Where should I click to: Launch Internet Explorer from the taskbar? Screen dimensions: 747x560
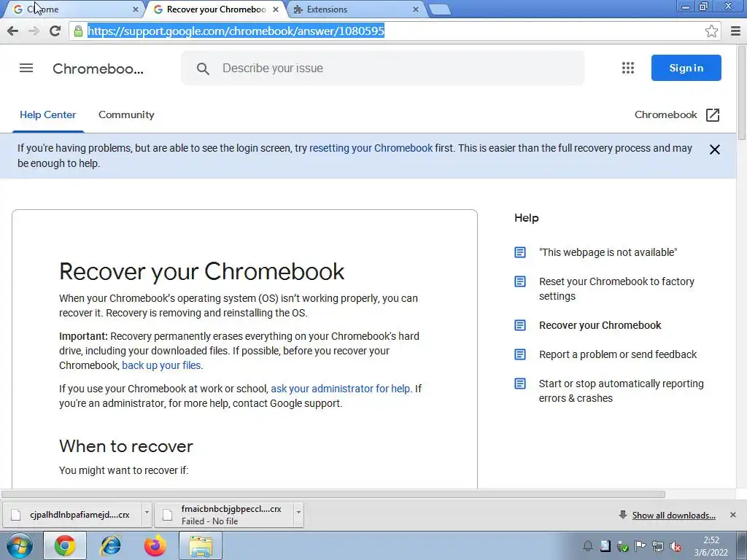(x=111, y=545)
